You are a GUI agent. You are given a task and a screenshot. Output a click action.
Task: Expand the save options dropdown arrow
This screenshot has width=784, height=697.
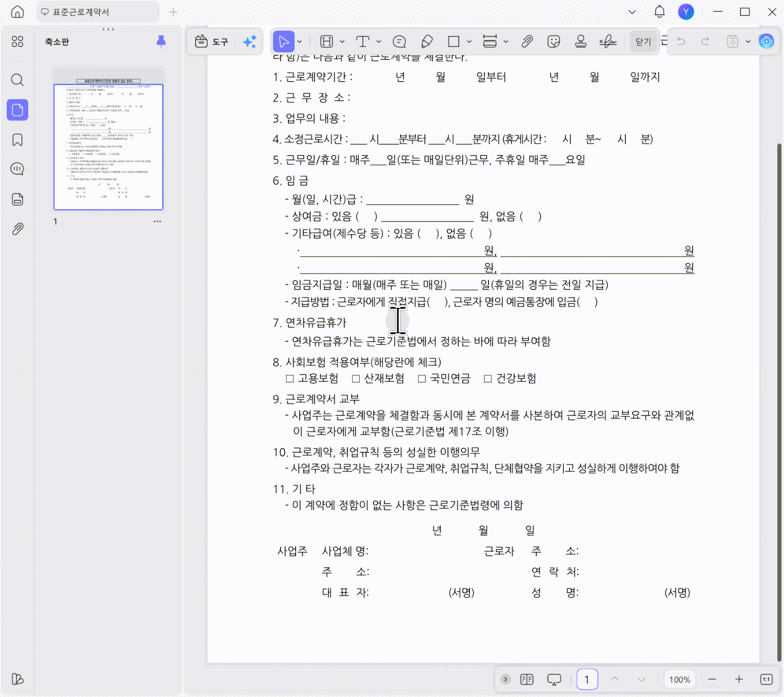tap(748, 42)
